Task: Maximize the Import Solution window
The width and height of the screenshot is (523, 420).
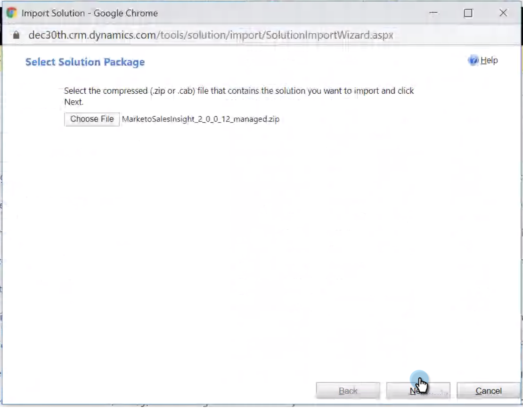Action: pos(468,13)
